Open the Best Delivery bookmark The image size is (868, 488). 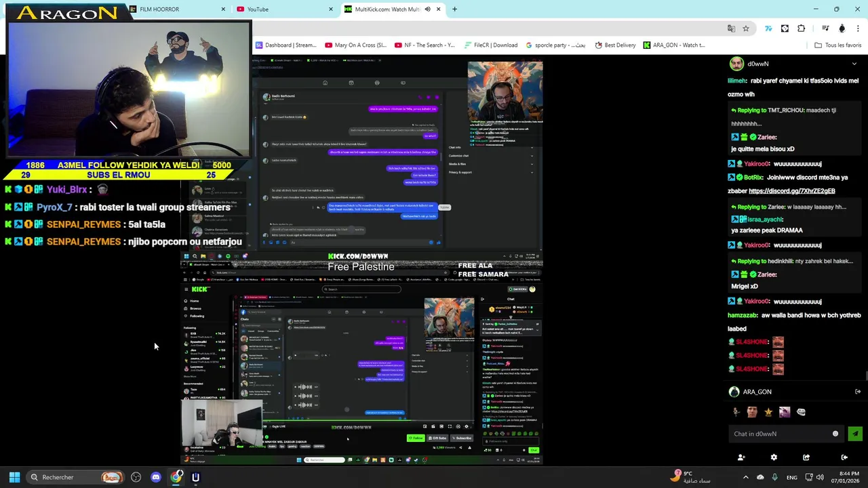[x=615, y=45]
